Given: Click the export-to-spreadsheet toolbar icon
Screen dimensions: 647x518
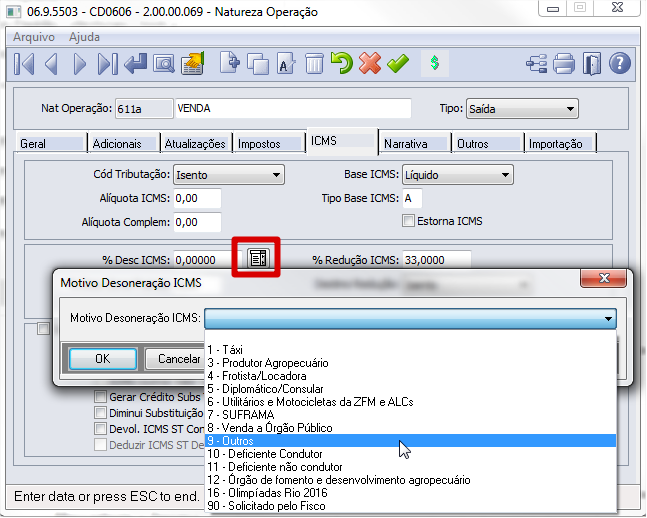Looking at the screenshot, I should (193, 64).
